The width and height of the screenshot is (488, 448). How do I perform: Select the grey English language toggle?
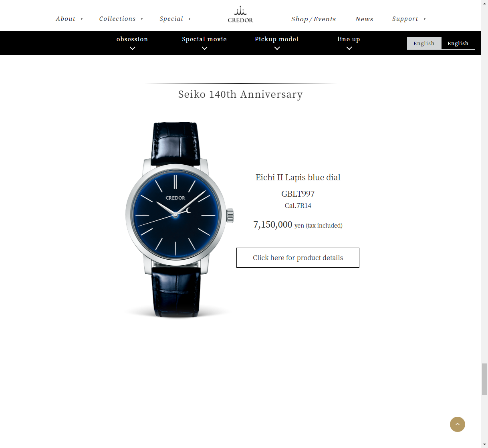click(424, 43)
